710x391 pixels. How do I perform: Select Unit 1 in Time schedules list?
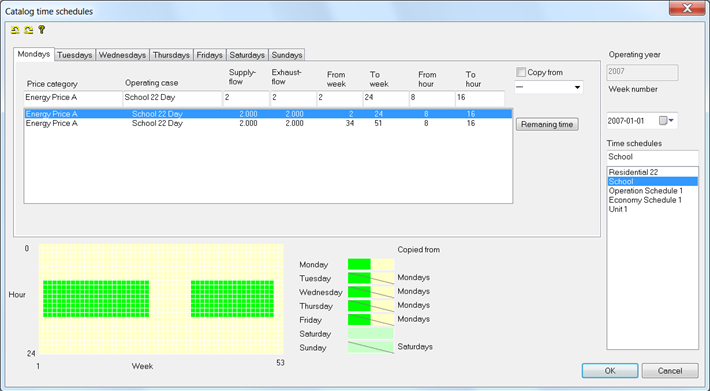pyautogui.click(x=652, y=209)
